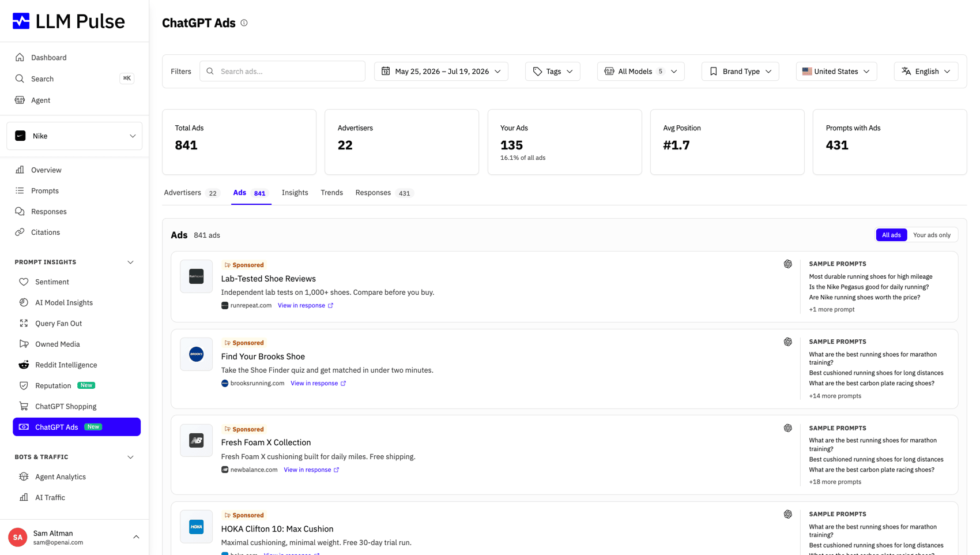This screenshot has width=980, height=555.
Task: Switch to the Insights tab
Action: (295, 193)
